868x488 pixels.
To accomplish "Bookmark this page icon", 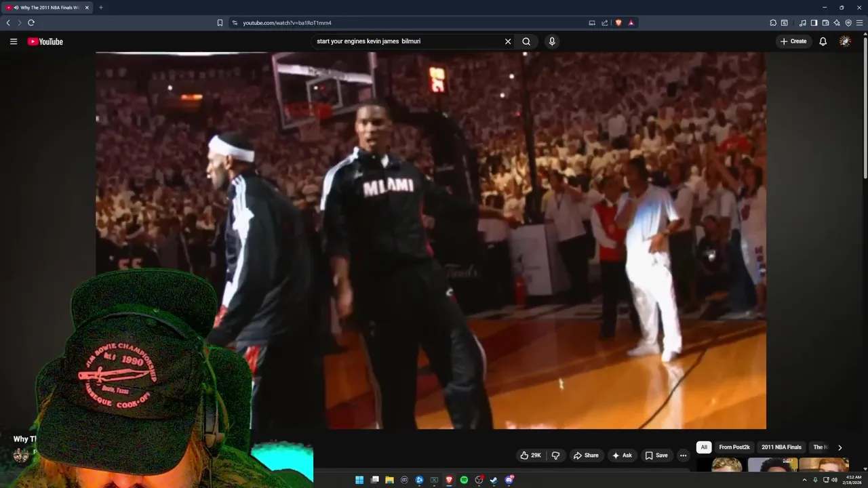I will coord(220,22).
